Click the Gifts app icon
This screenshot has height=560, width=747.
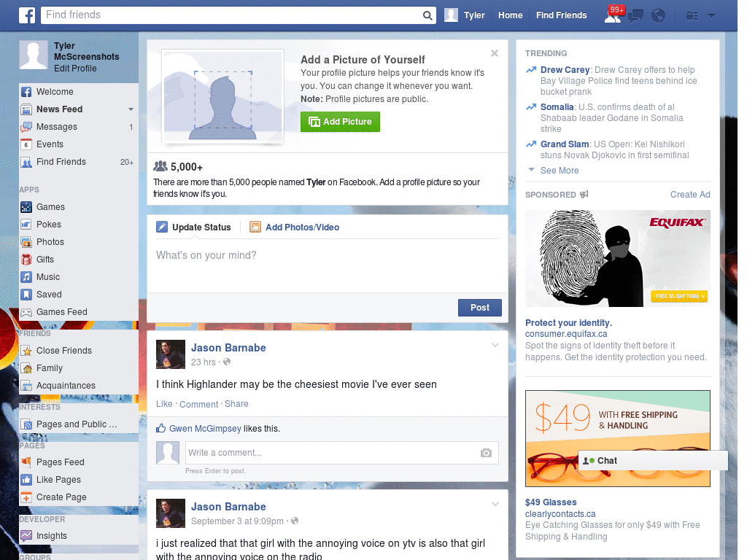tap(26, 260)
